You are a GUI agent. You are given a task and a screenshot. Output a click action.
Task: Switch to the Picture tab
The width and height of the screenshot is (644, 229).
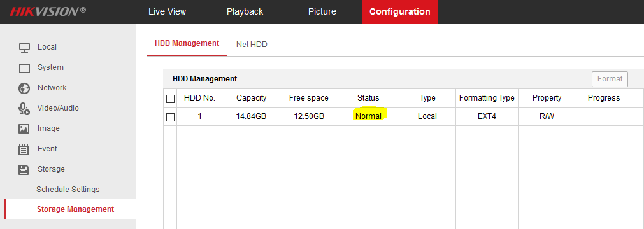(x=322, y=12)
